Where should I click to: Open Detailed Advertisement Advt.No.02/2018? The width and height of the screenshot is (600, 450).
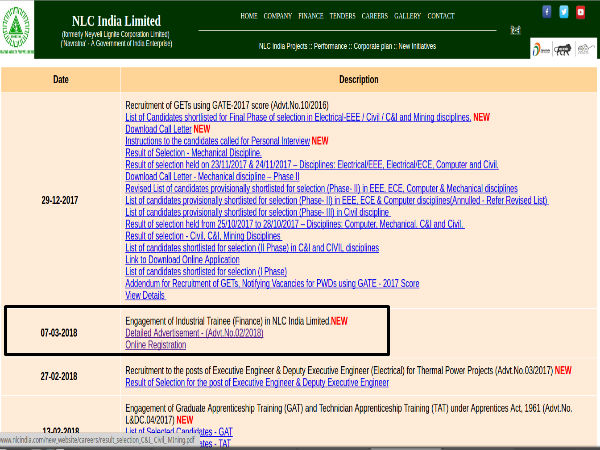coord(194,333)
